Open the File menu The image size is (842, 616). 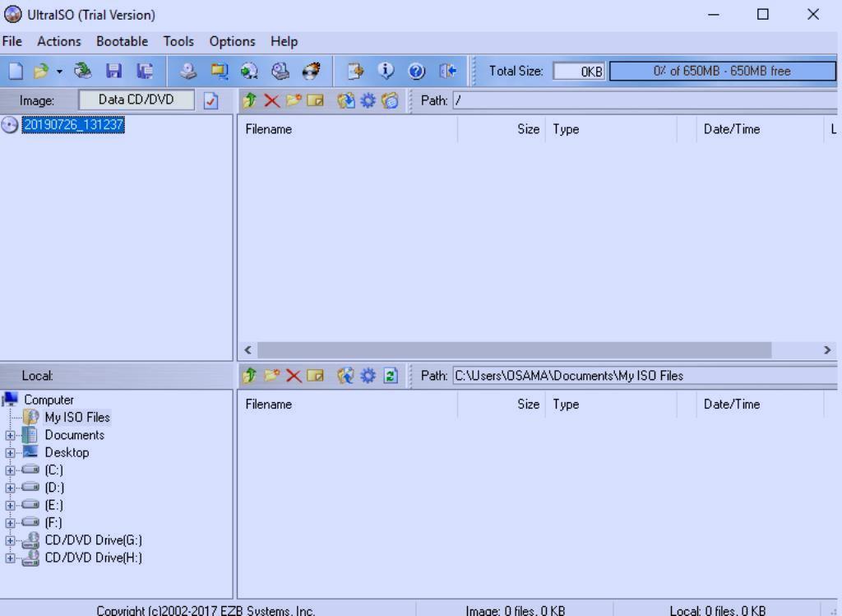coord(12,41)
